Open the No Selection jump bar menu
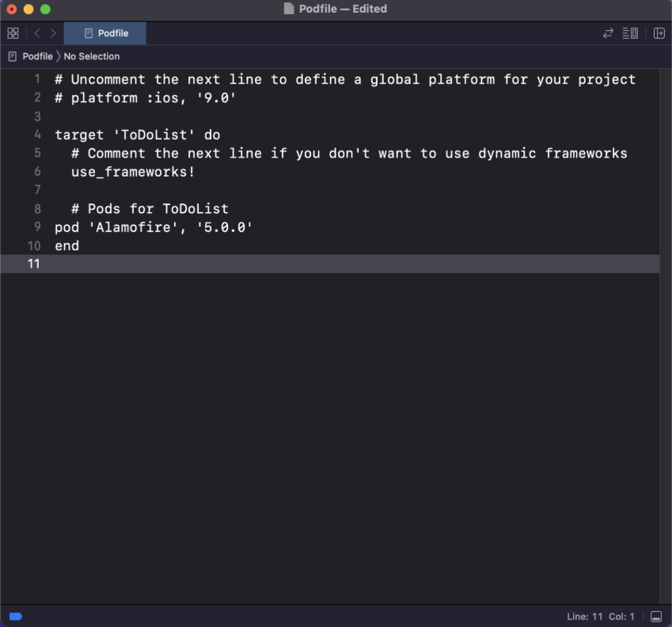This screenshot has width=672, height=627. (92, 56)
